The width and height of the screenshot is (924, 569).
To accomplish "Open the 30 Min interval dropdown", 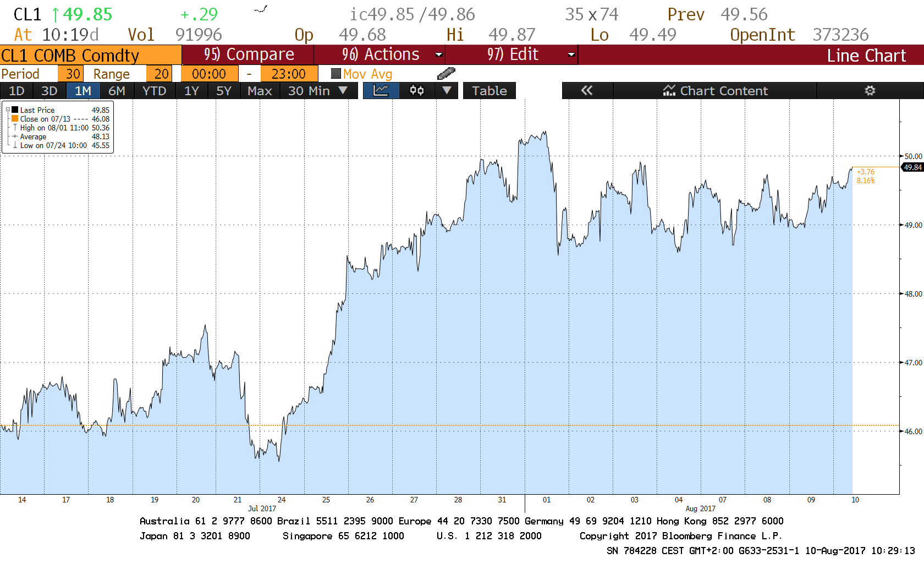I will 318,91.
